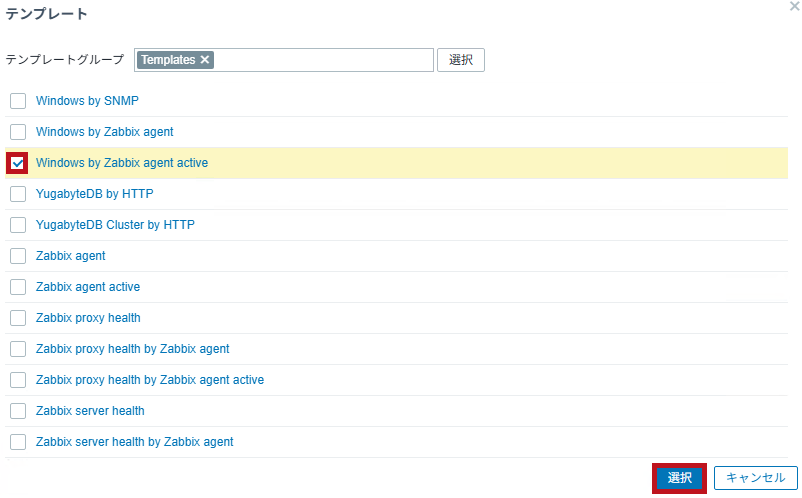The width and height of the screenshot is (802, 498).
Task: Open Zabbix proxy health by Zabbix agent link
Action: point(132,349)
